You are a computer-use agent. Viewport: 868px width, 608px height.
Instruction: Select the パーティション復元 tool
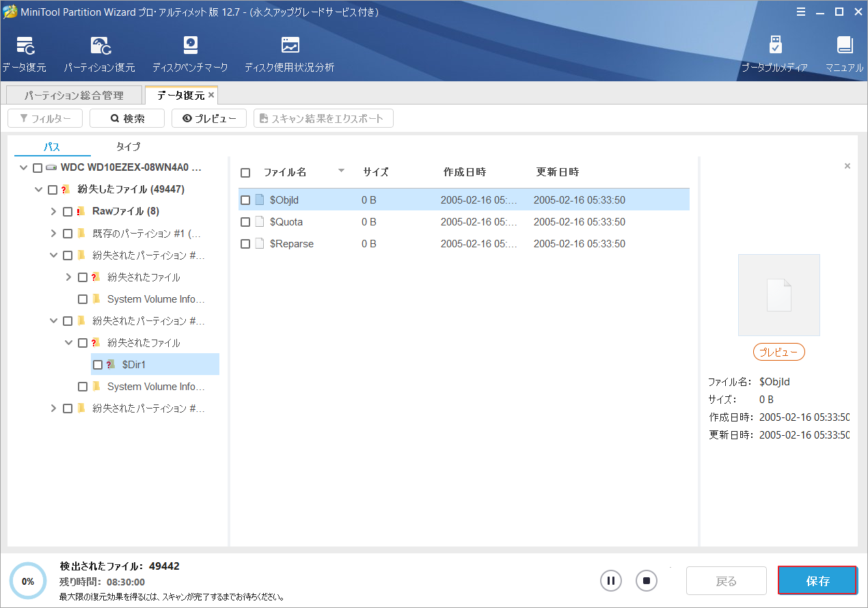coord(100,51)
